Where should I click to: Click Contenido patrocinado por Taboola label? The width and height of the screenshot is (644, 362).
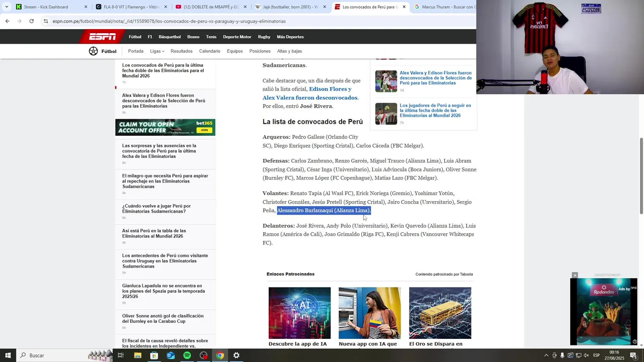pos(444,274)
